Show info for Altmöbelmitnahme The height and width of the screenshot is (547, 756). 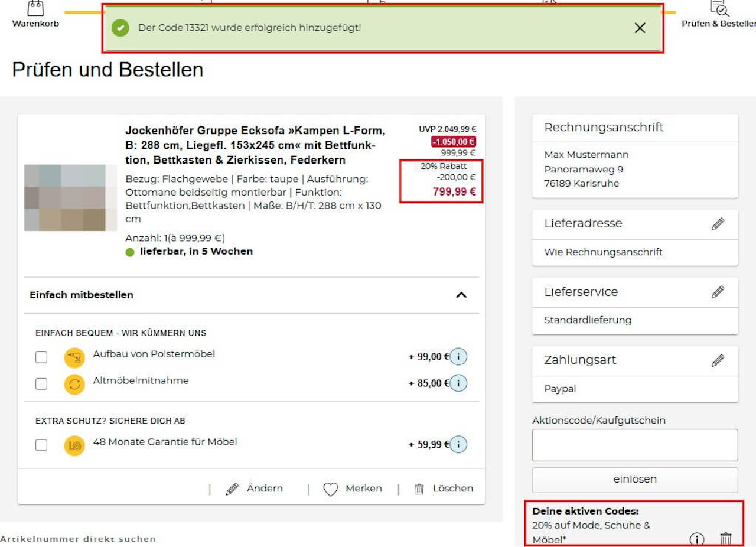click(458, 383)
